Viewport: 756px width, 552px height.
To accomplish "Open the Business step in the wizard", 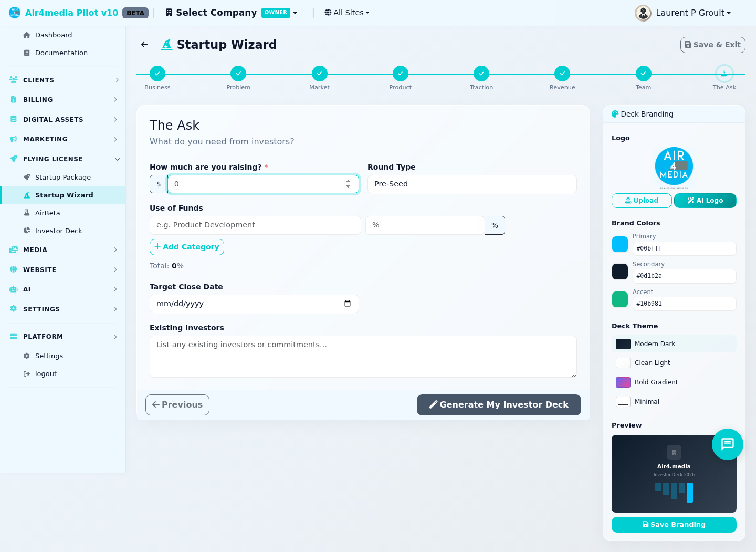I will [157, 74].
